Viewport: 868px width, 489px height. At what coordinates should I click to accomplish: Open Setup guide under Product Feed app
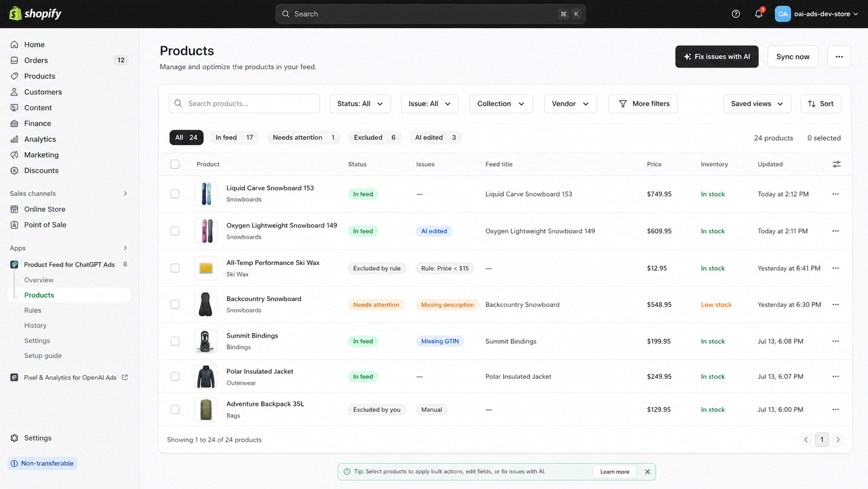click(43, 355)
